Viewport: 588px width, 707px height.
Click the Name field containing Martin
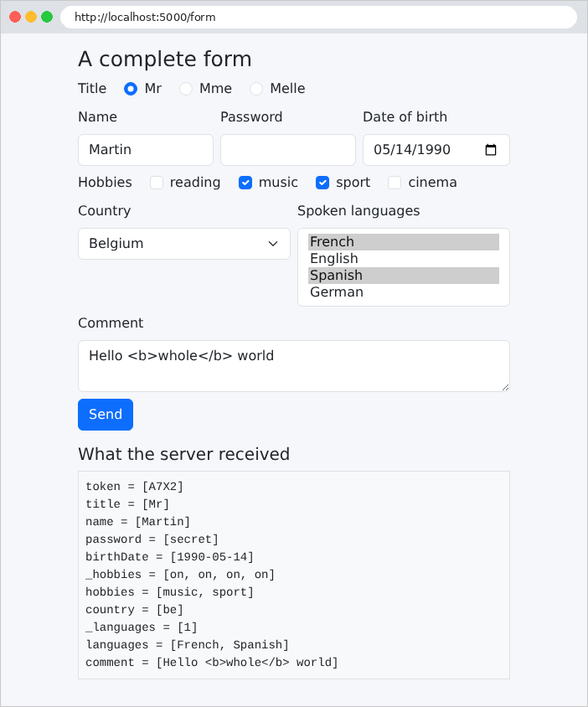146,150
